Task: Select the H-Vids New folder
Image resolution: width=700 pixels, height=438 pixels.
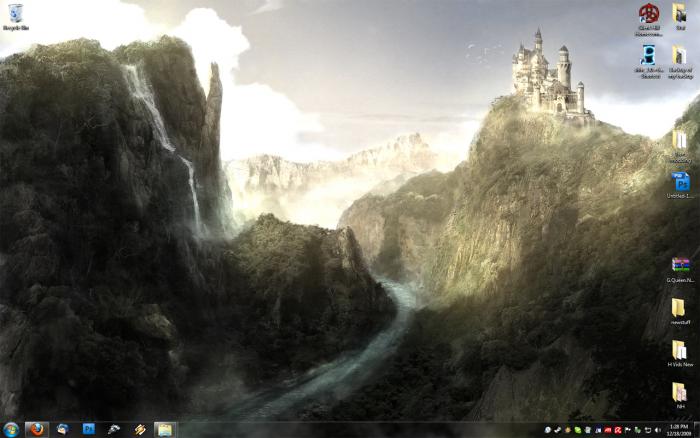Action: [680, 350]
